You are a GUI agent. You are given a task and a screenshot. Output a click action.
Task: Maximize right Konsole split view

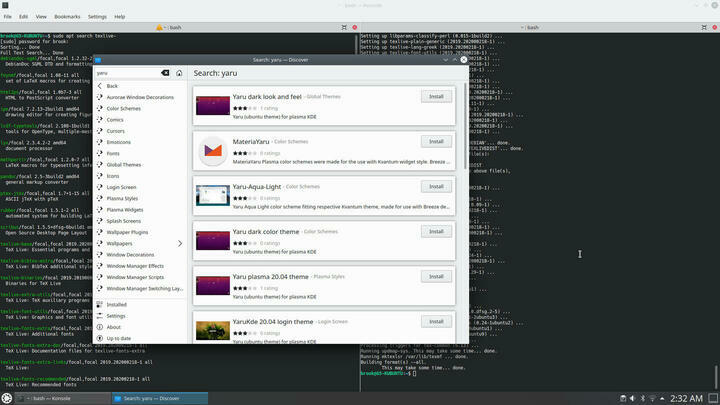(704, 28)
